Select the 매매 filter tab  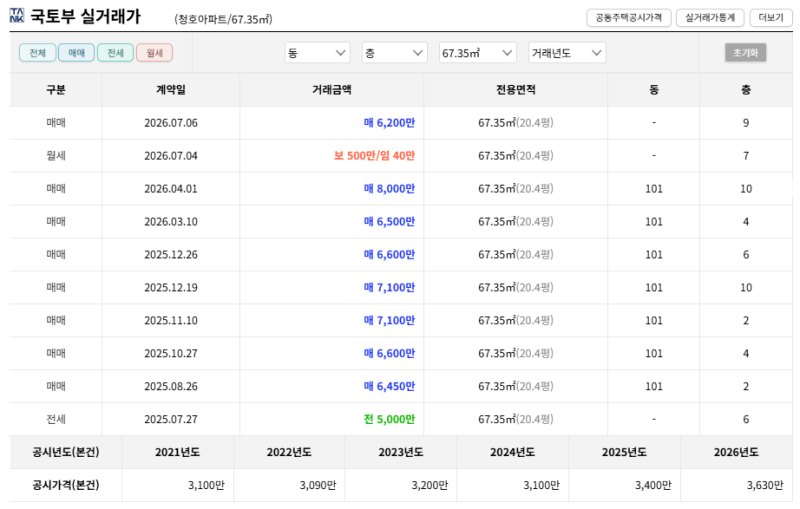pyautogui.click(x=77, y=53)
